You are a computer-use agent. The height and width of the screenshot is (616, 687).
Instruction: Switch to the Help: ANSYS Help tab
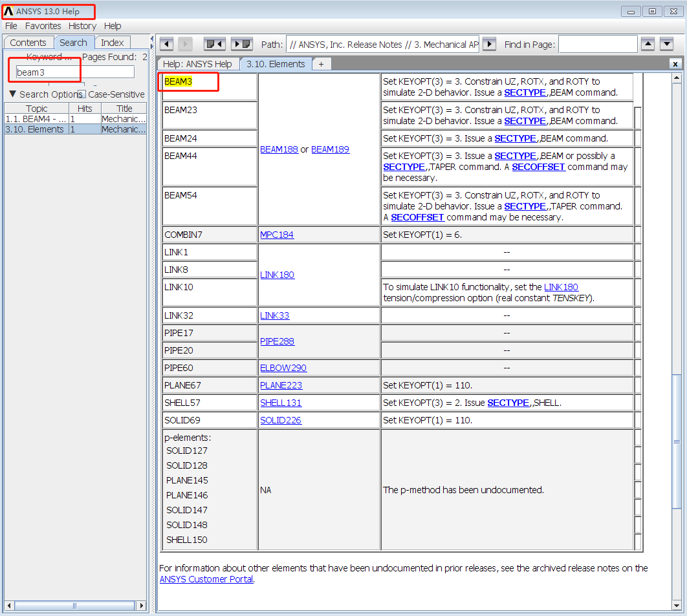[197, 64]
